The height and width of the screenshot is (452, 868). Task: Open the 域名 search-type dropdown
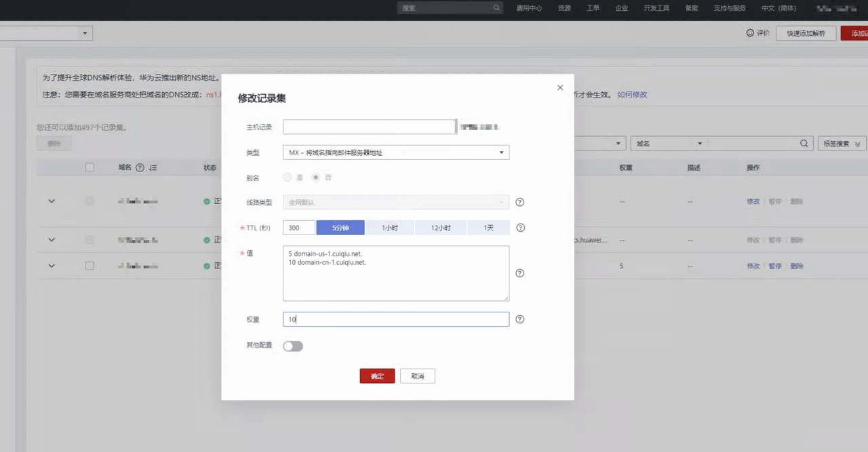[668, 144]
